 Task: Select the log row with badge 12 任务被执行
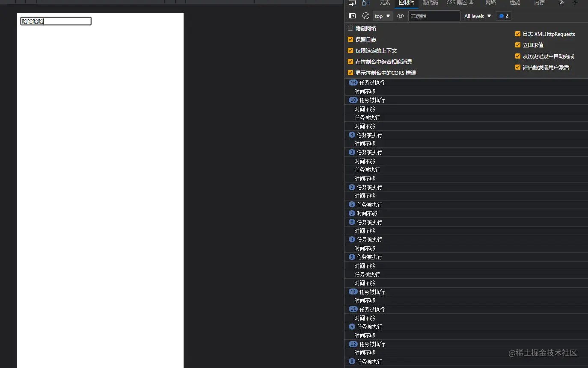(x=466, y=344)
